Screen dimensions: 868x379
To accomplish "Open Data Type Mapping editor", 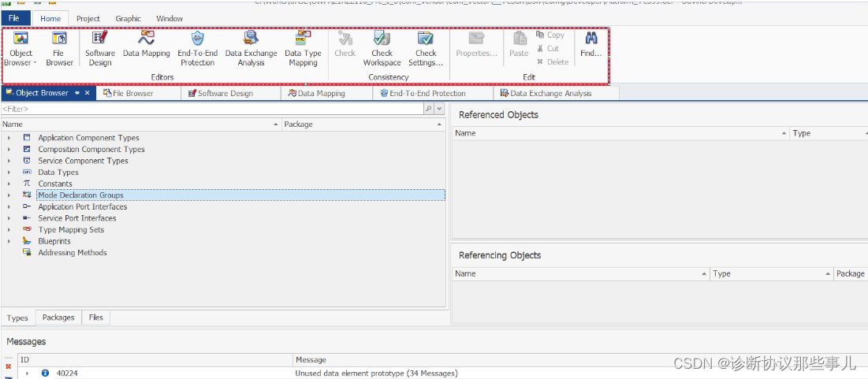I will pos(303,49).
